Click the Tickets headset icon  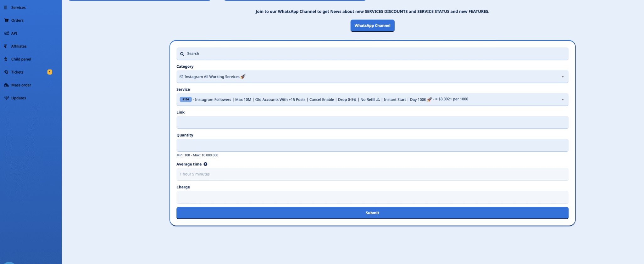pyautogui.click(x=6, y=72)
